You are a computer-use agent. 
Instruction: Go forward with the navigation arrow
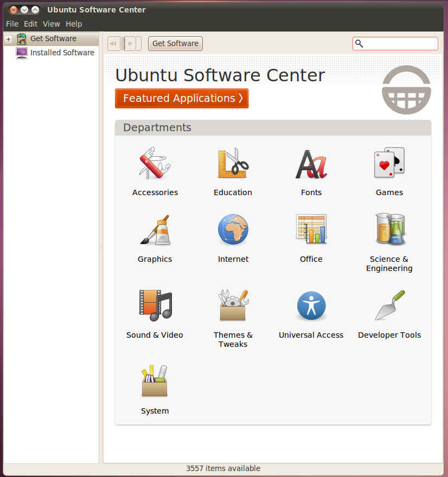131,43
